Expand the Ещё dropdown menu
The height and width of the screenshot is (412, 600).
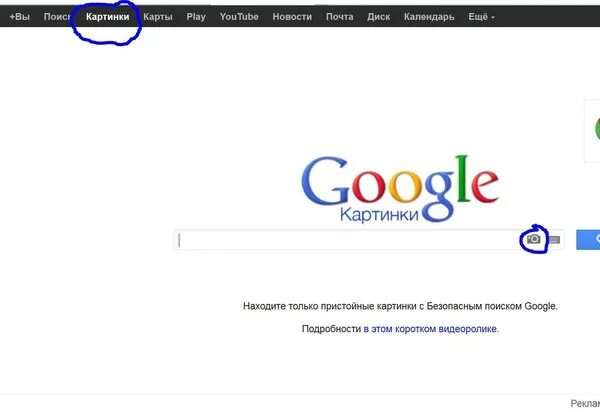481,17
